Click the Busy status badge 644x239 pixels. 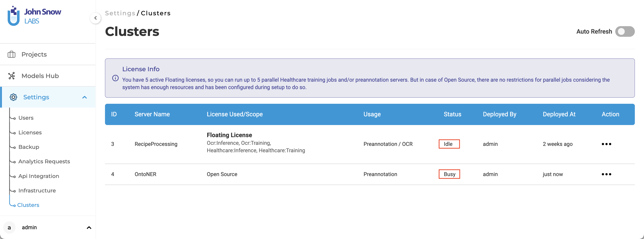[449, 174]
